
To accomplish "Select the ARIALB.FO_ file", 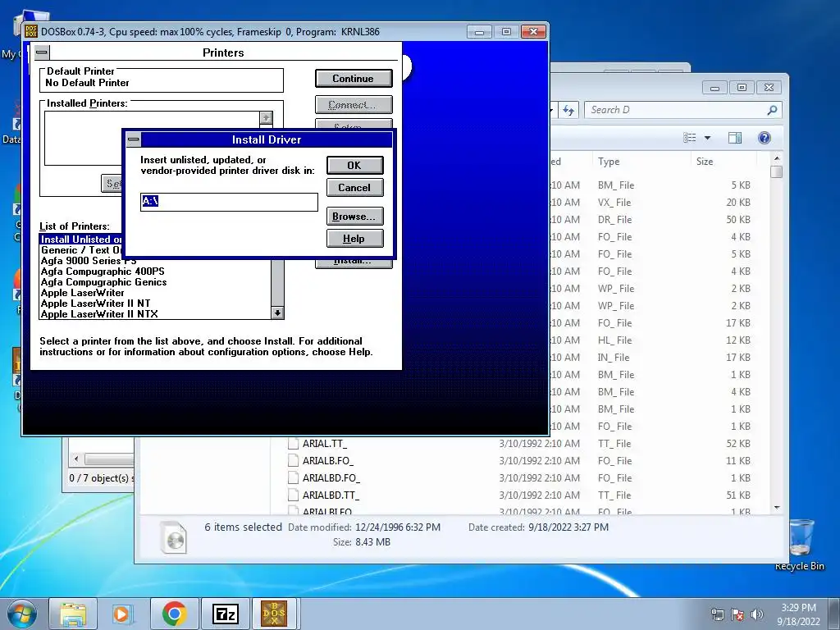I will point(328,461).
